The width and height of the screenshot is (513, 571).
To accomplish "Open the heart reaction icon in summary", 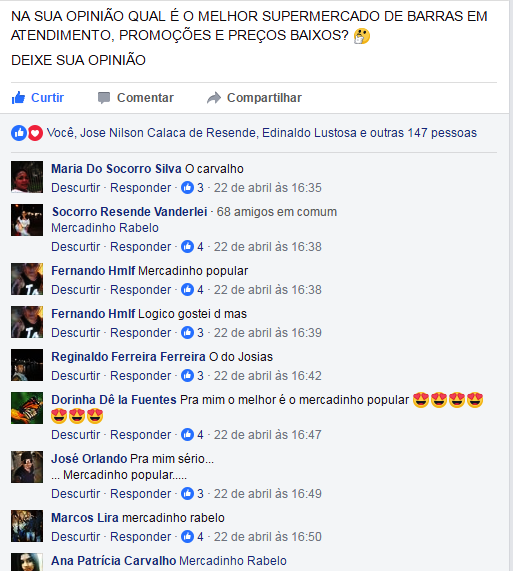I will pyautogui.click(x=35, y=133).
